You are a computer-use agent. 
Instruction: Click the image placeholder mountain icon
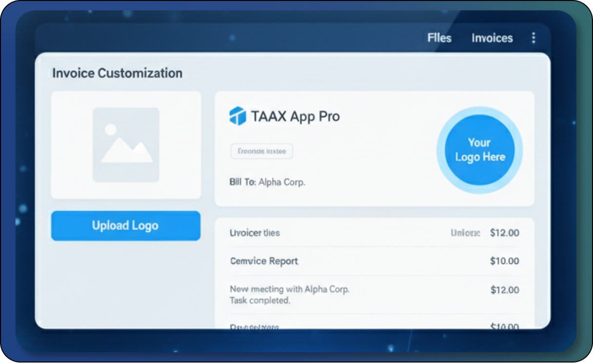point(126,145)
